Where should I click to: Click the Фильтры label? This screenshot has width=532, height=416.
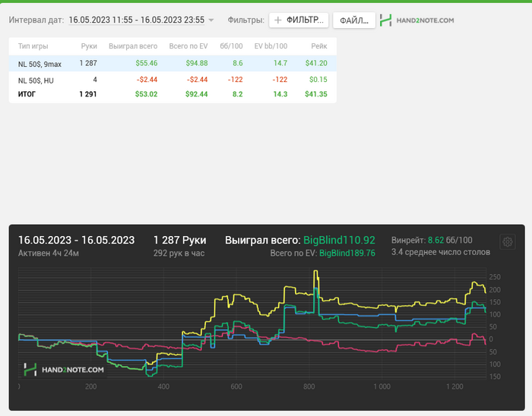pyautogui.click(x=246, y=20)
